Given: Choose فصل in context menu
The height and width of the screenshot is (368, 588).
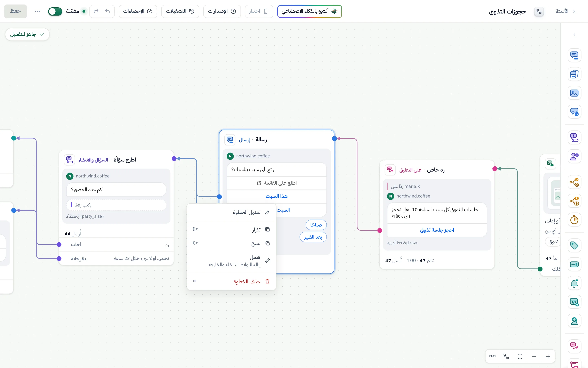Looking at the screenshot, I should click(231, 260).
